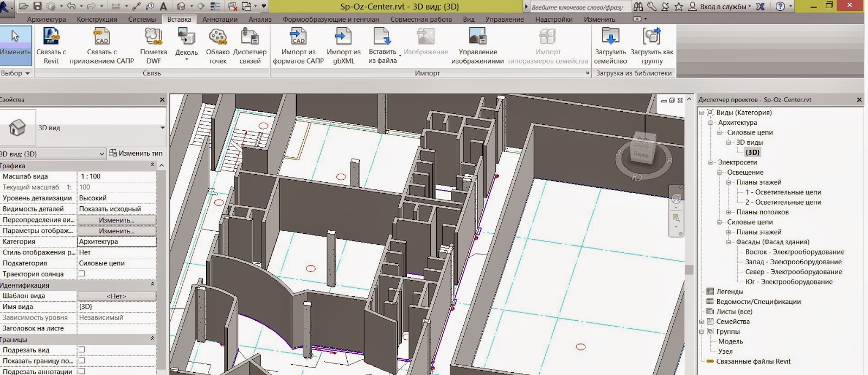The width and height of the screenshot is (868, 375).
Task: Open the Help question mark icon
Action: 780,7
